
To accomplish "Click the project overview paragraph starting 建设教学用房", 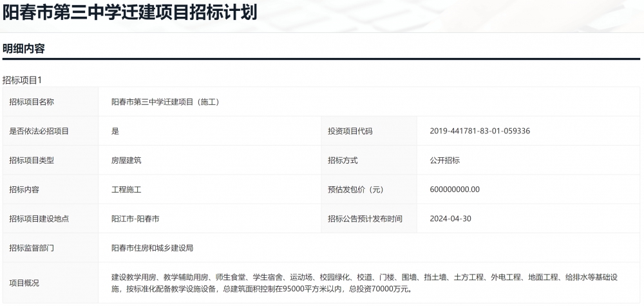I will 365,283.
